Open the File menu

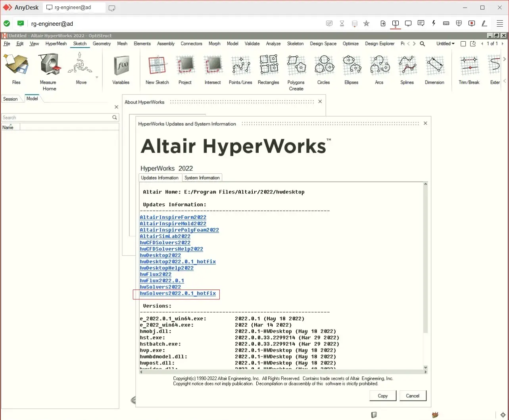click(x=7, y=44)
